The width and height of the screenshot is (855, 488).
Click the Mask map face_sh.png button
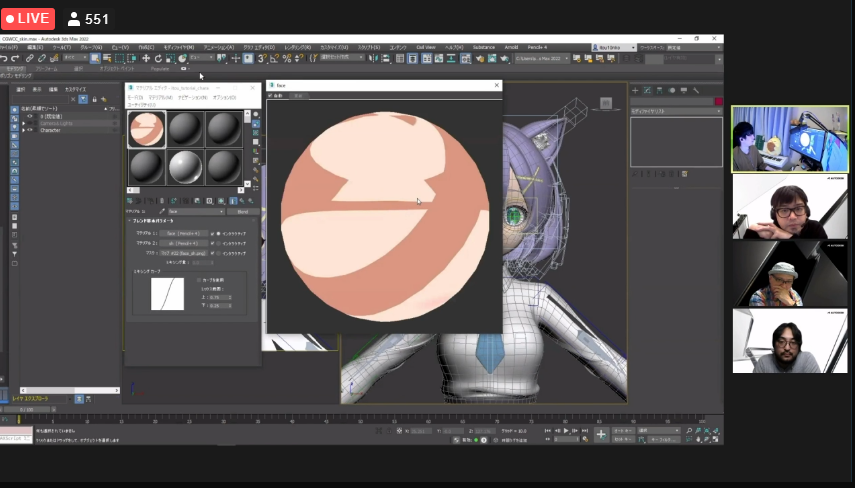[x=184, y=253]
